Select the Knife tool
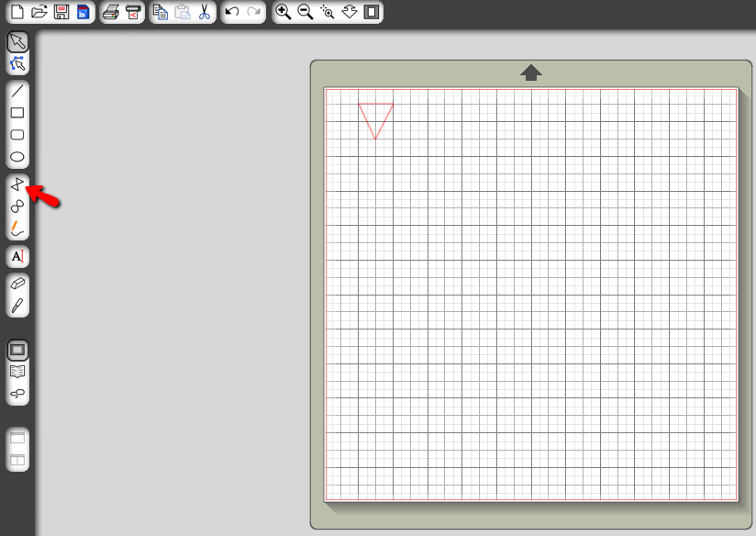The width and height of the screenshot is (756, 536). pyautogui.click(x=17, y=306)
